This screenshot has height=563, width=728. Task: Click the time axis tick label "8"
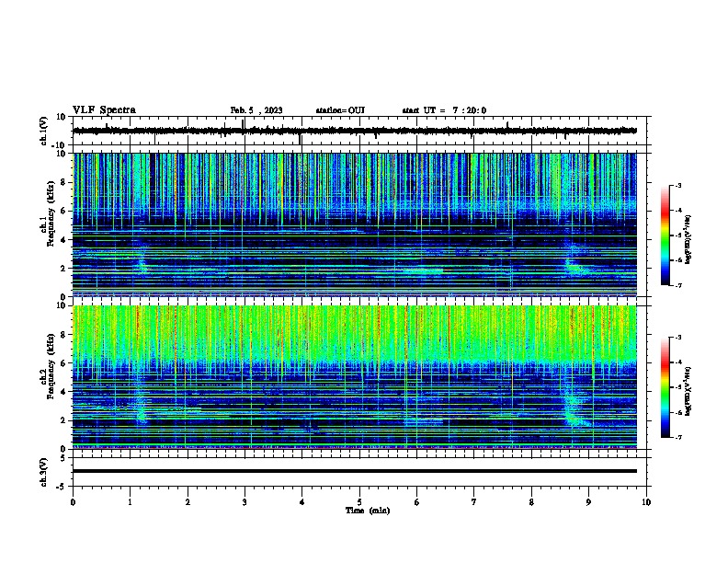(531, 502)
